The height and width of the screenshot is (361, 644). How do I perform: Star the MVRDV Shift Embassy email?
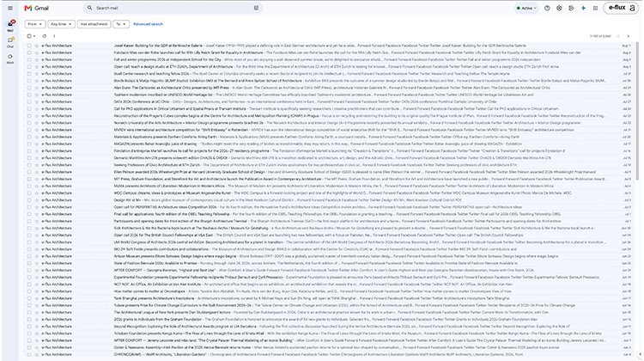pyautogui.click(x=37, y=130)
